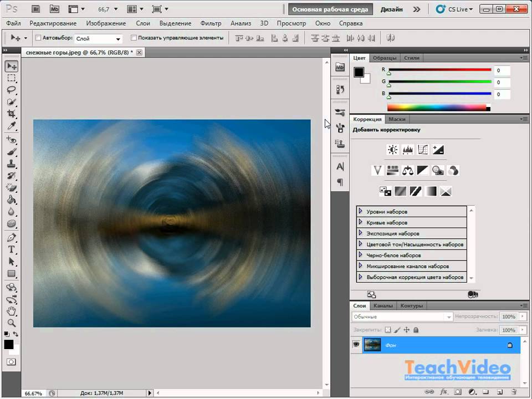Select the Blur tool

[x=12, y=212]
